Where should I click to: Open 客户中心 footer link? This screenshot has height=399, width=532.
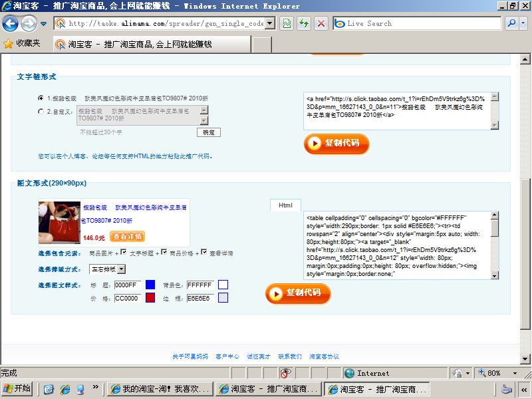pos(227,356)
